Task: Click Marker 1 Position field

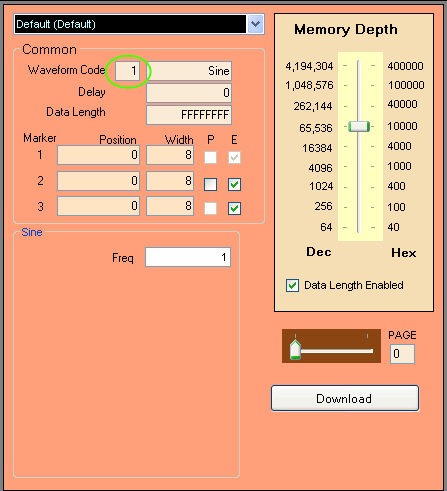Action: (x=98, y=155)
